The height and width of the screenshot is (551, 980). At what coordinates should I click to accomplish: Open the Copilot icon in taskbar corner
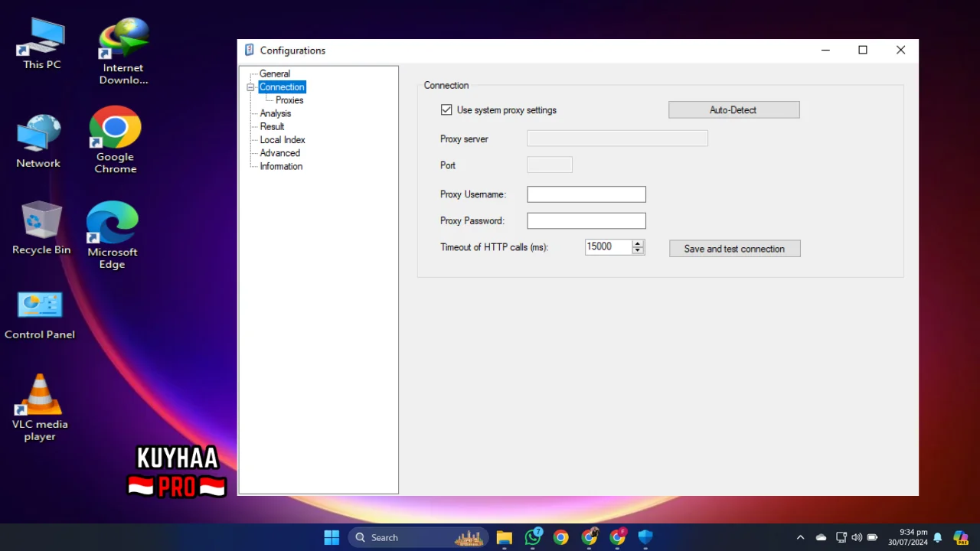[x=960, y=537]
